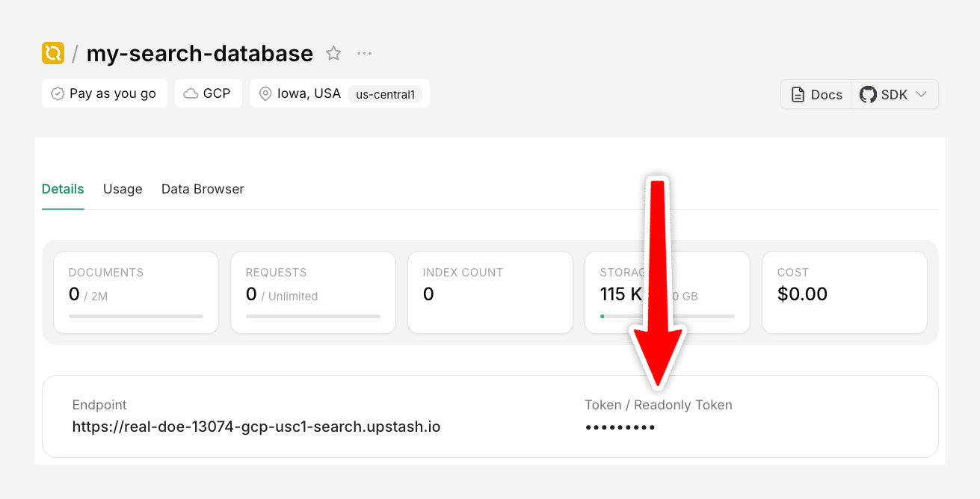Click the Iowa location pin icon

coord(265,93)
